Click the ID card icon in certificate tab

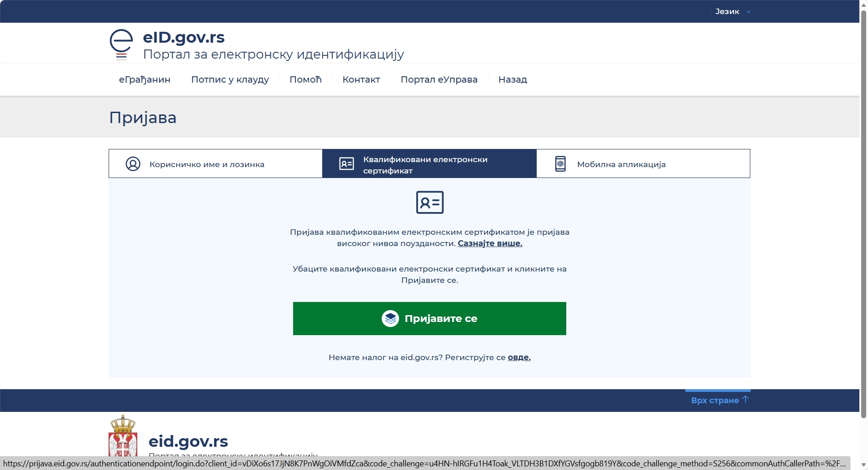coord(346,164)
